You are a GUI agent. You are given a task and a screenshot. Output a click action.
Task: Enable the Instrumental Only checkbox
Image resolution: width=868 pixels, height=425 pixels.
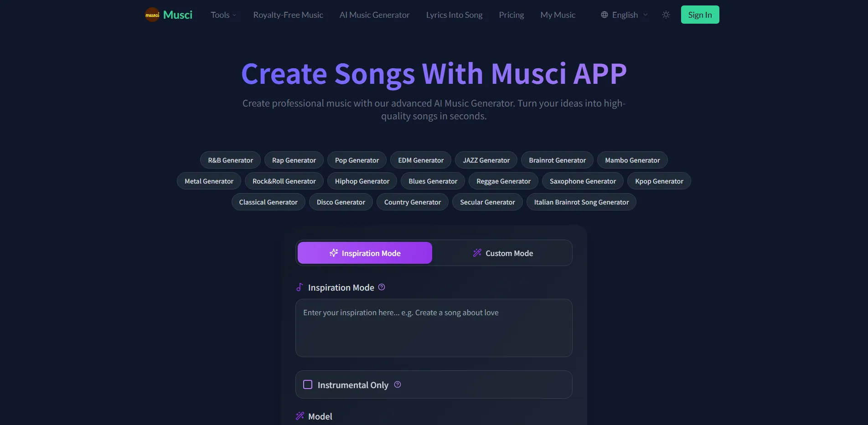pyautogui.click(x=308, y=384)
